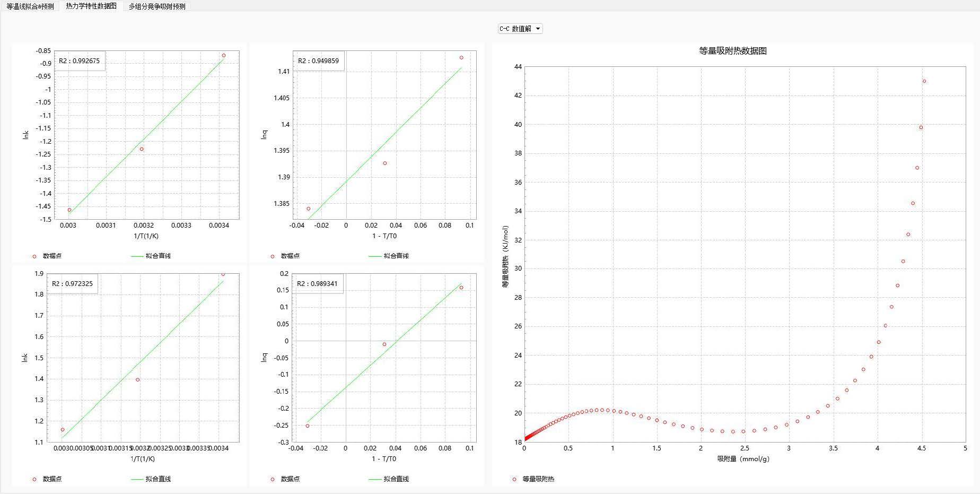980x494 pixels.
Task: Click the R2 : 0.992675 label box
Action: 80,61
